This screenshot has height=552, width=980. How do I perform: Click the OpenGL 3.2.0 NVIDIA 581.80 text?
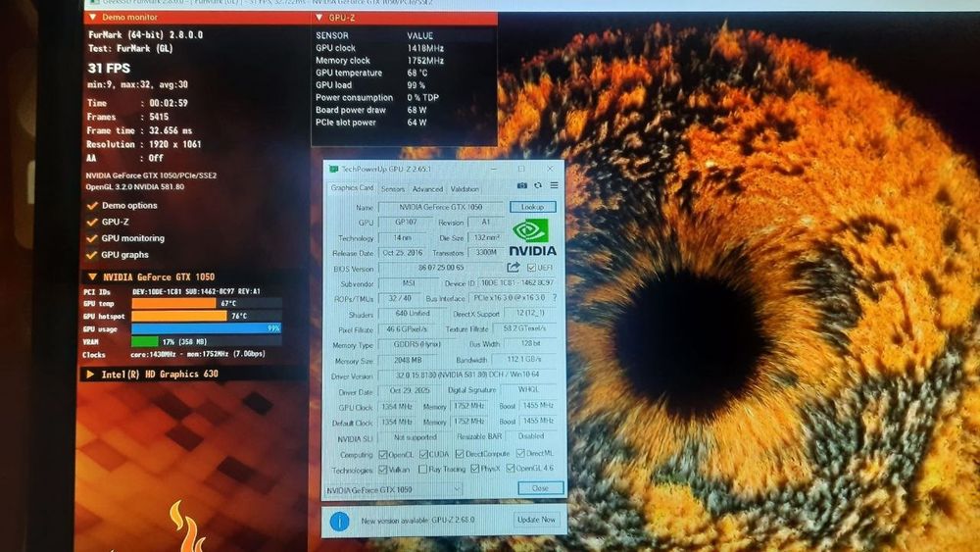tap(135, 187)
